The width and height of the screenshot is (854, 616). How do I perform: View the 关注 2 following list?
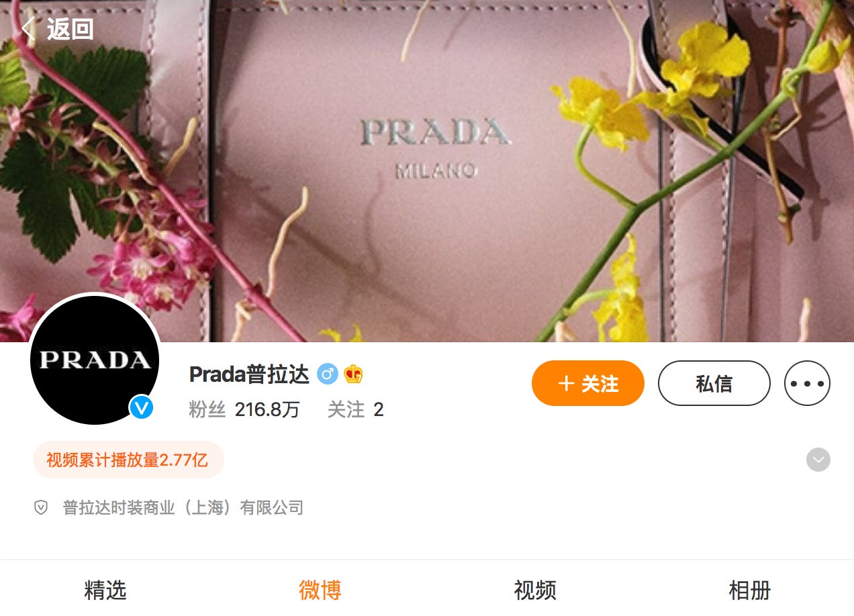(x=355, y=409)
